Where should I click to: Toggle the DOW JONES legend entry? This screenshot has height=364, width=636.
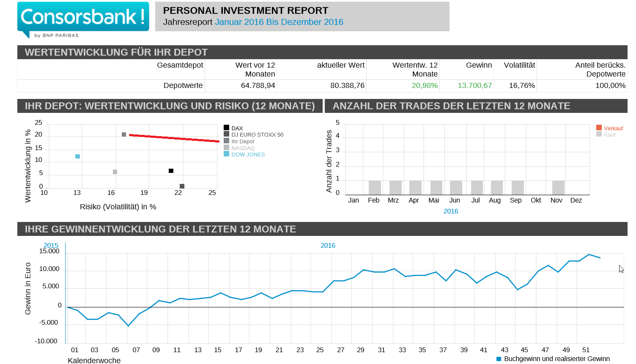click(248, 154)
